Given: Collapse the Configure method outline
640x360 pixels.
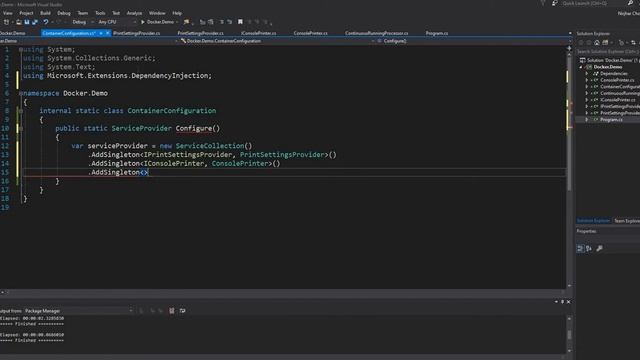Looking at the screenshot, I should (20, 129).
